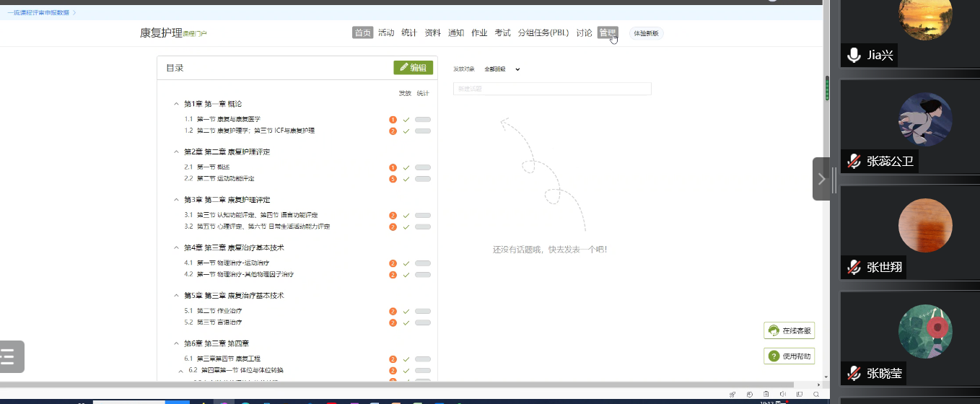Click the list menu icon at left edge
This screenshot has height=404, width=980.
[9, 356]
